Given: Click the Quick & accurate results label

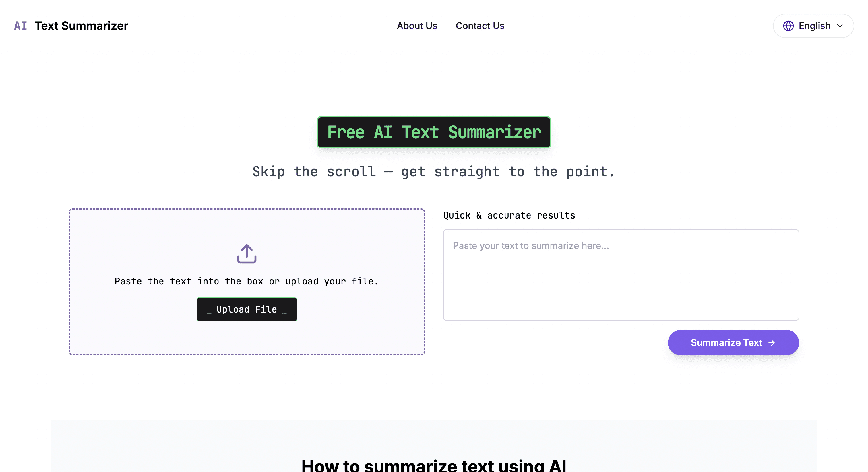Looking at the screenshot, I should click(x=509, y=215).
